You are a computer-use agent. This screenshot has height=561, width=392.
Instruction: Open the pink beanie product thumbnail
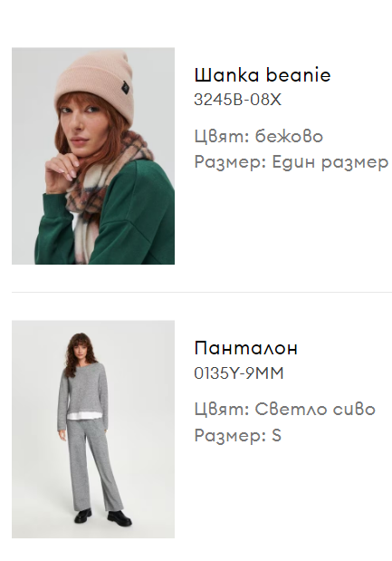coord(93,156)
